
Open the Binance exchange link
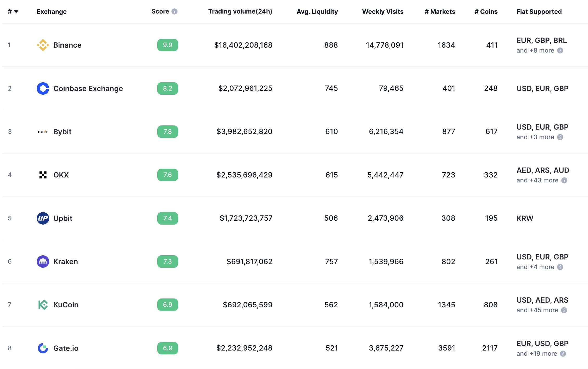coord(67,45)
